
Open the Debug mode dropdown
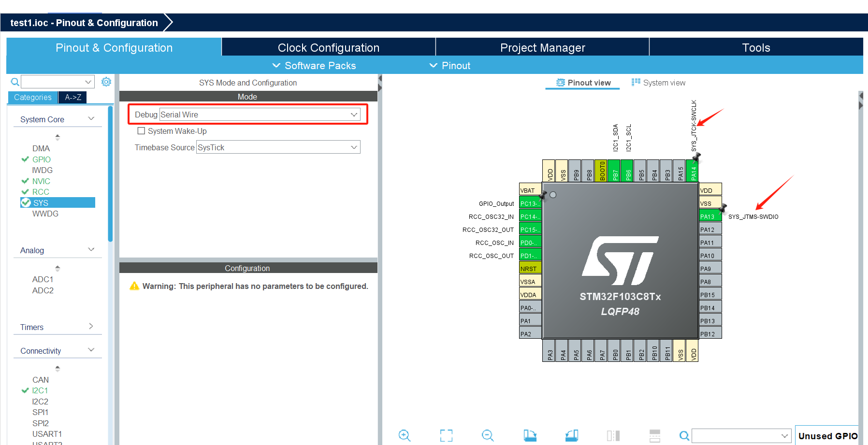[260, 115]
